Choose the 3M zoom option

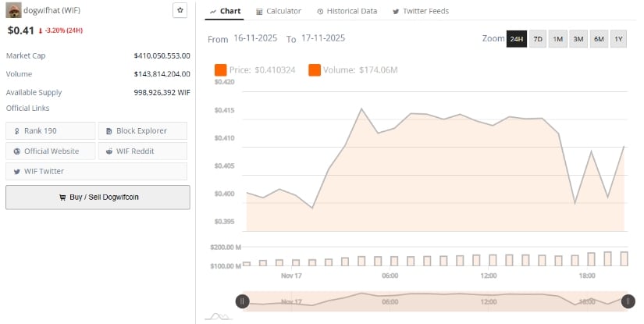[578, 39]
